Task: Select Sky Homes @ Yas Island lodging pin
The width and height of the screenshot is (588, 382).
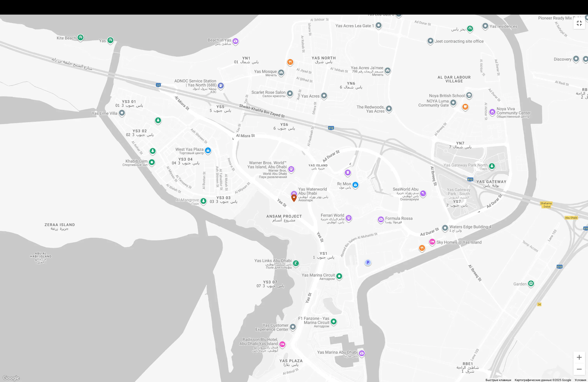Action: (x=432, y=242)
